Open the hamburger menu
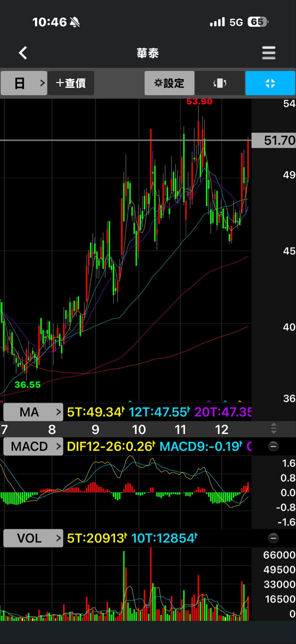This screenshot has height=644, width=296. (269, 53)
